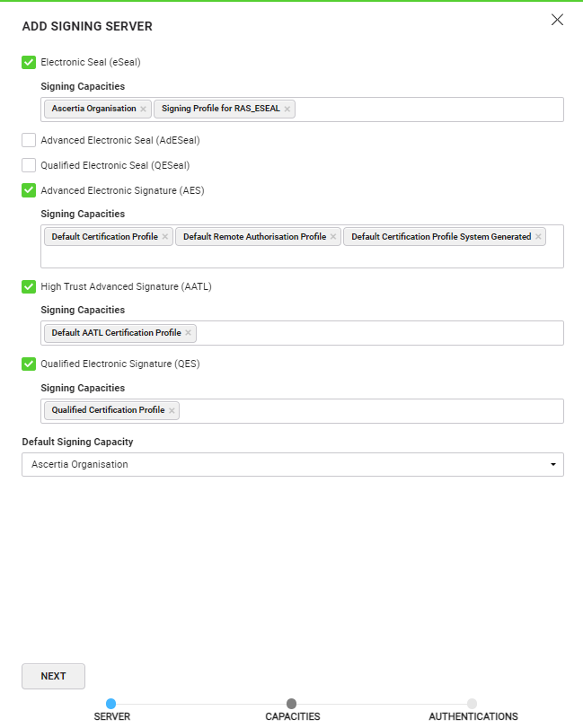Remove Default Remote Authorisation Profile tag
Viewport: 583px width, 728px height.
pos(333,237)
